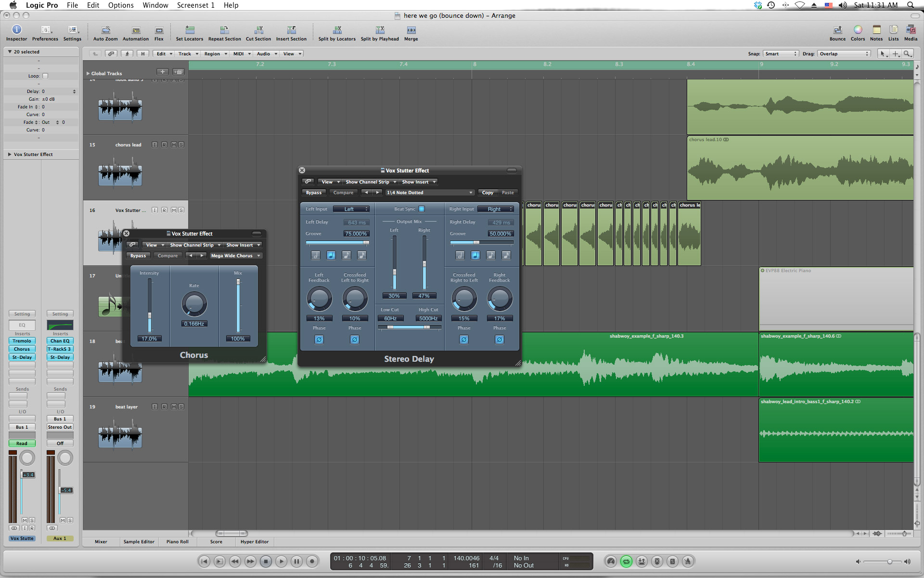The width and height of the screenshot is (924, 578).
Task: Click the Stereo Out output slot
Action: point(60,427)
